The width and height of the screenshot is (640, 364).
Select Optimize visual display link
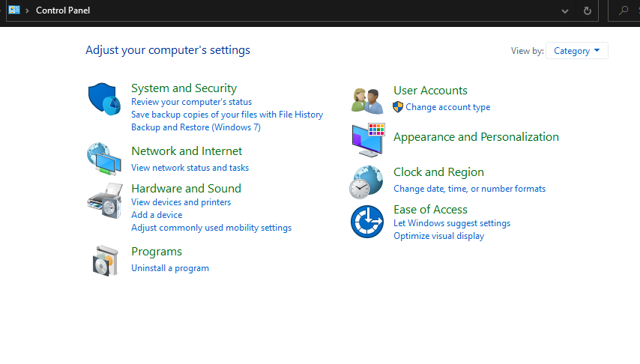click(438, 236)
